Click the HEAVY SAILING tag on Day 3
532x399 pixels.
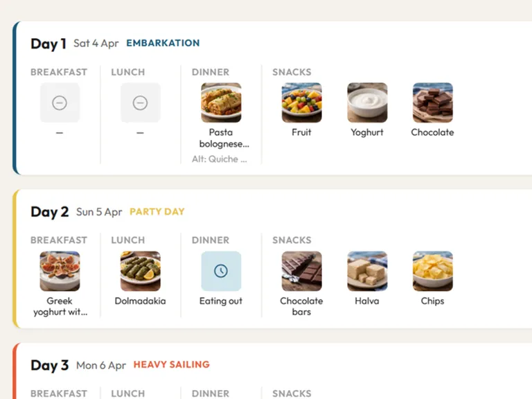[171, 364]
